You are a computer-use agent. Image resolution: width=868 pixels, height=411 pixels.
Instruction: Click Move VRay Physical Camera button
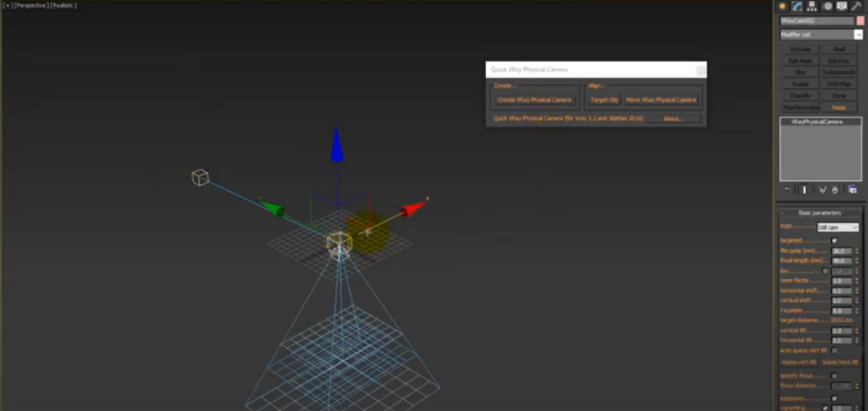point(661,100)
